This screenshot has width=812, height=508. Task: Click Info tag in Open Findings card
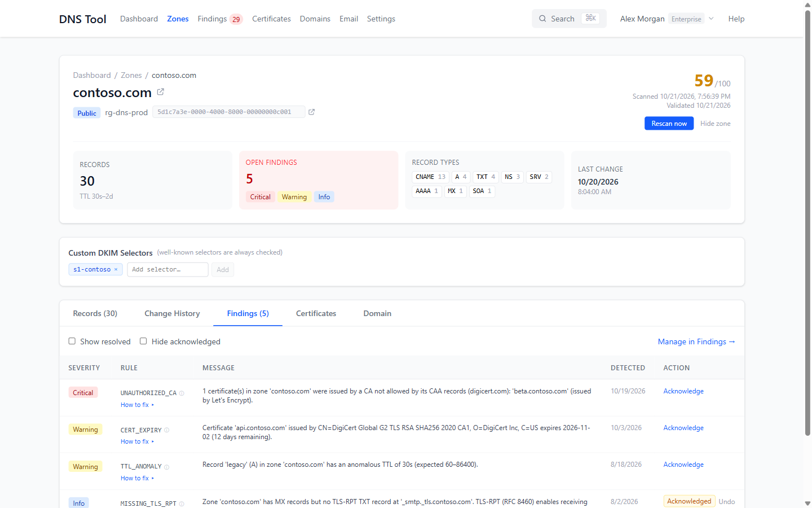[x=324, y=197]
